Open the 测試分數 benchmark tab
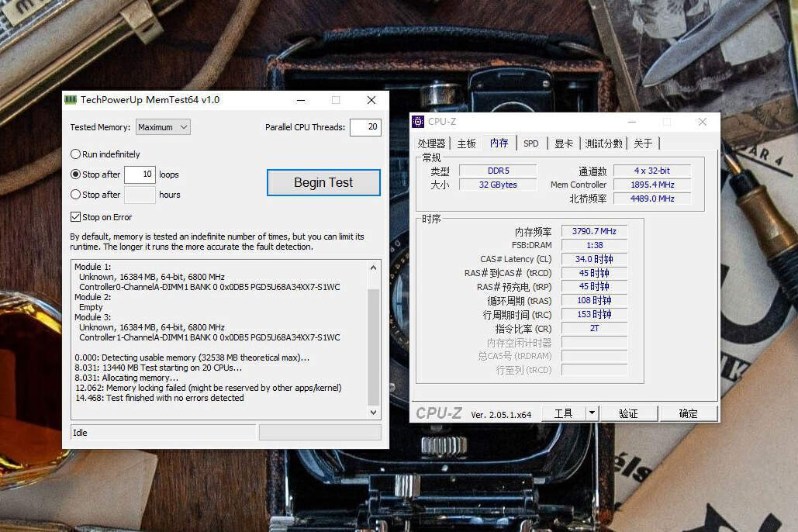This screenshot has height=532, width=798. tap(603, 143)
